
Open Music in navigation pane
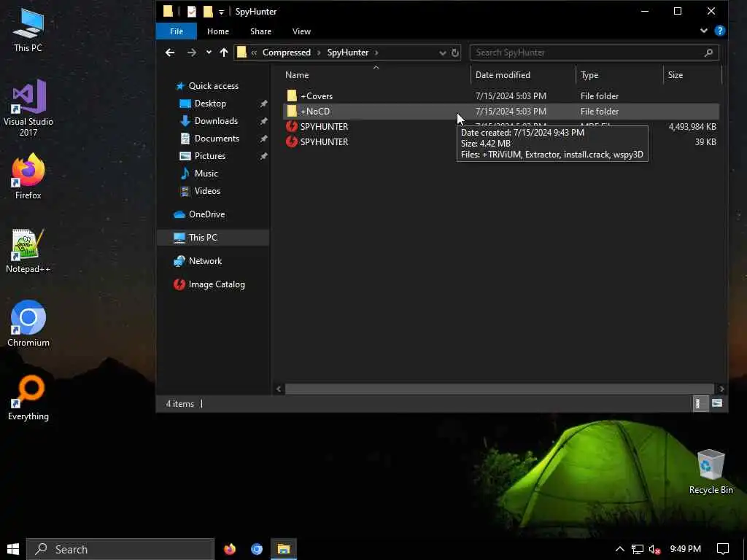click(x=206, y=174)
